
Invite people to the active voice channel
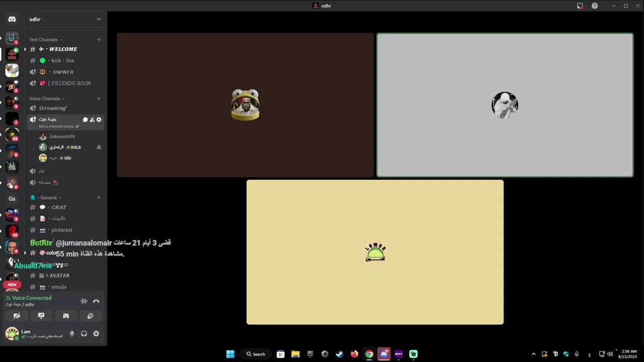92,120
